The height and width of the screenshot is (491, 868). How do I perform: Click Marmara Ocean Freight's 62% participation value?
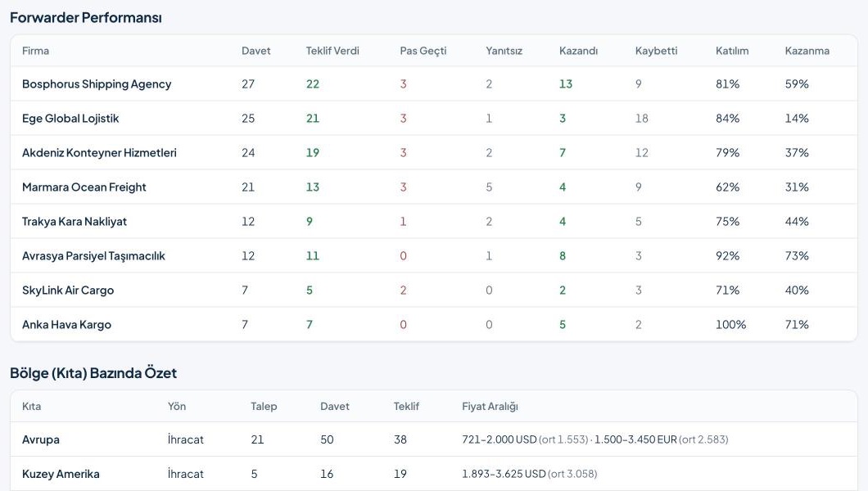[727, 187]
